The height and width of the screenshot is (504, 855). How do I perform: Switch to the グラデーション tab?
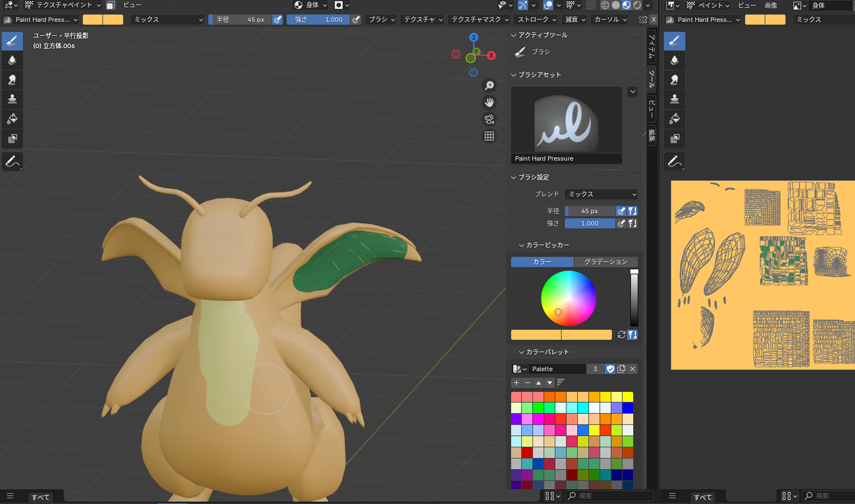[606, 262]
